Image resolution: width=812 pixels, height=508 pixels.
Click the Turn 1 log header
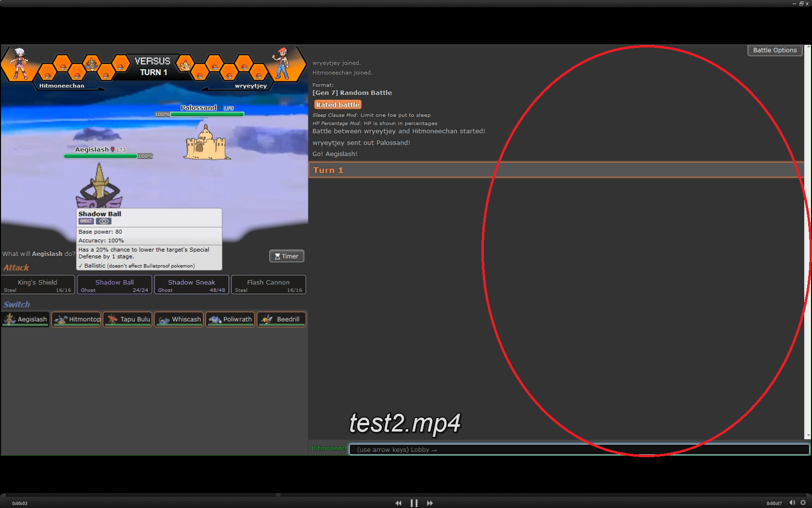point(556,170)
